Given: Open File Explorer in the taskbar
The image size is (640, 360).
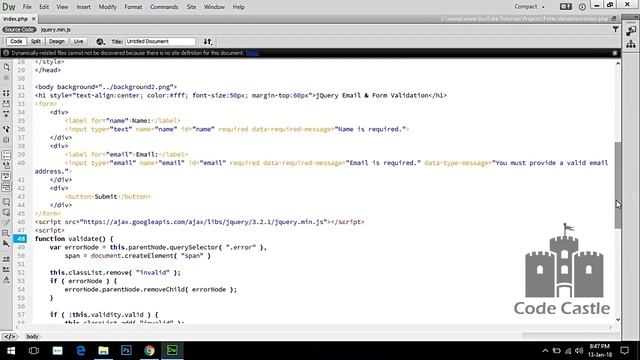Looking at the screenshot, I should click(103, 351).
